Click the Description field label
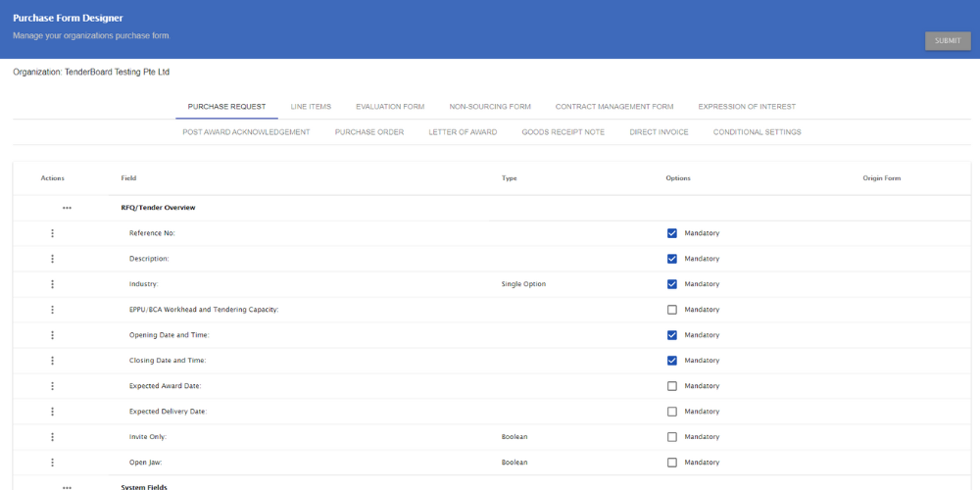Screen dimensions: 980x490 point(149,259)
